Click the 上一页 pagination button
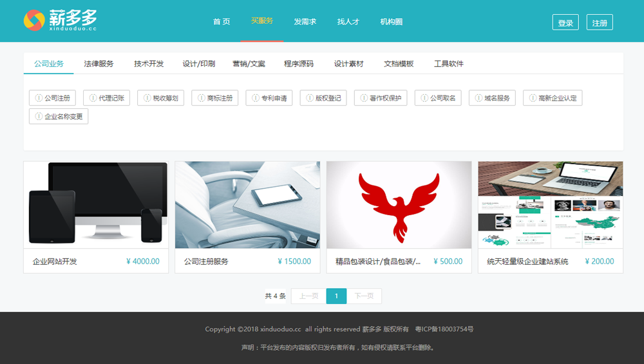Screen dimensions: 644x364 pyautogui.click(x=308, y=296)
